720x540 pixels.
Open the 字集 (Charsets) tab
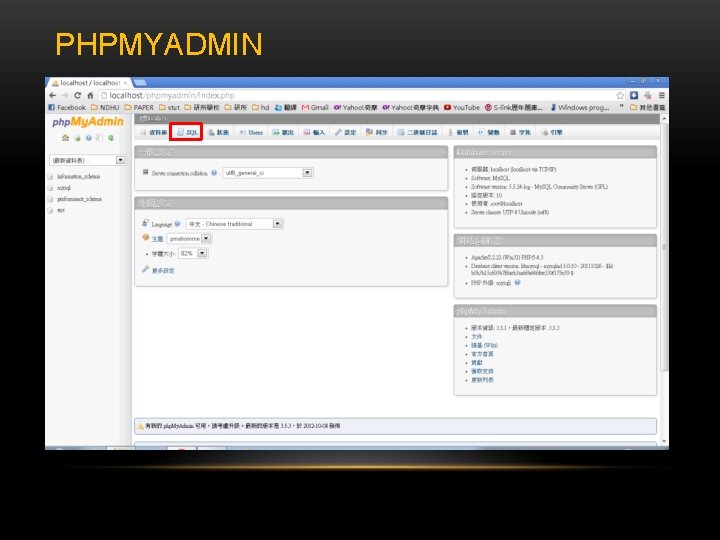(520, 132)
